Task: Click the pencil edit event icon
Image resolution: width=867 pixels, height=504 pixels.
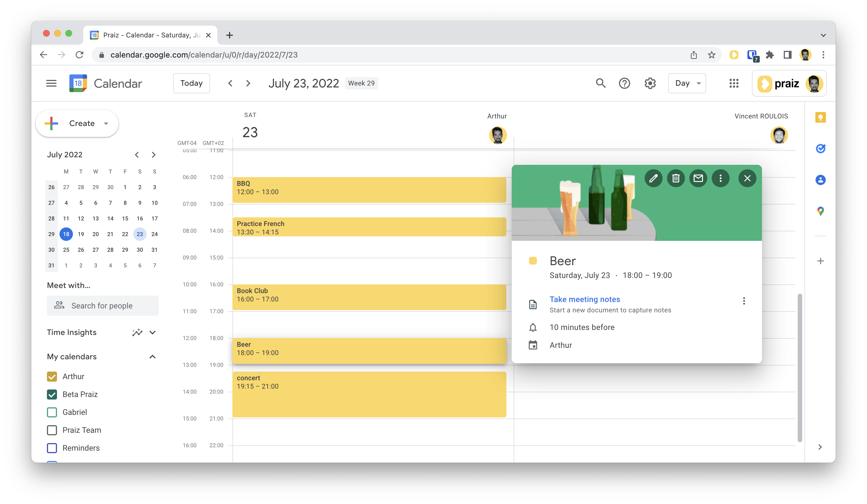Action: [653, 178]
